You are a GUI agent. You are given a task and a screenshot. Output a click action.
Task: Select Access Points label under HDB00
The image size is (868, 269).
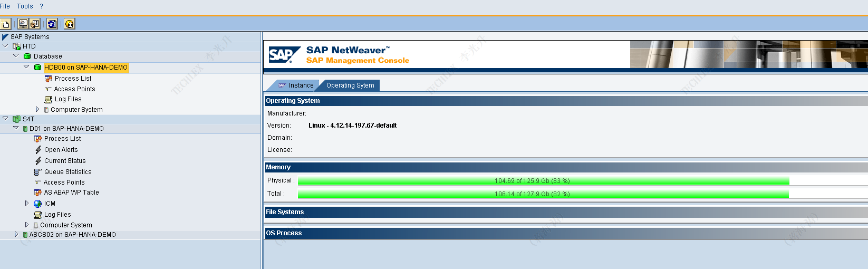(x=74, y=89)
